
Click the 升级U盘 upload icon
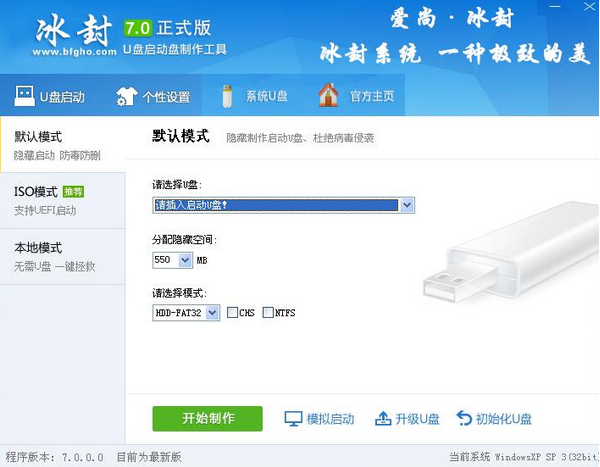point(383,419)
